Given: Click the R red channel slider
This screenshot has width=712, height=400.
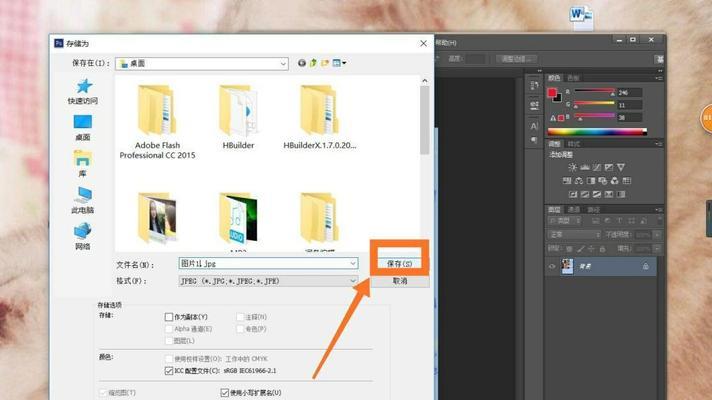Looking at the screenshot, I should pos(594,92).
